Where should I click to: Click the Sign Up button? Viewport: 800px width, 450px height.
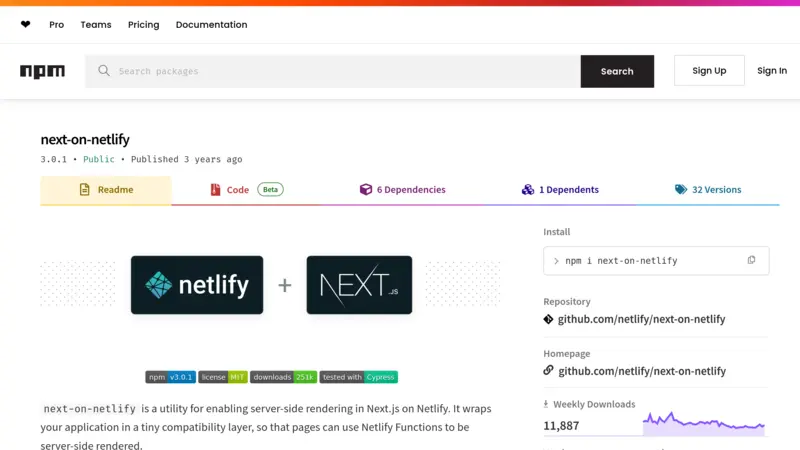(709, 70)
